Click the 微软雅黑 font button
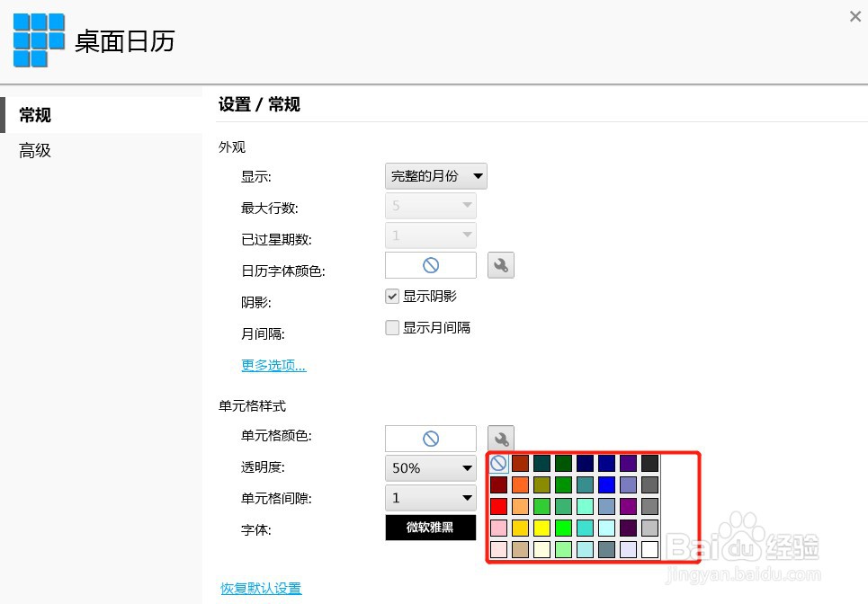The width and height of the screenshot is (868, 604). (x=430, y=528)
